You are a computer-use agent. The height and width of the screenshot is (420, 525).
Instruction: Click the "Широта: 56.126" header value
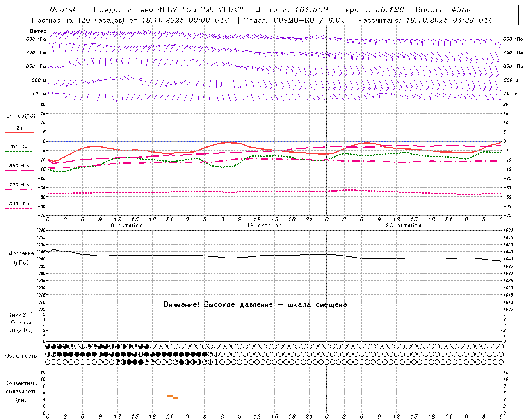pos(372,10)
